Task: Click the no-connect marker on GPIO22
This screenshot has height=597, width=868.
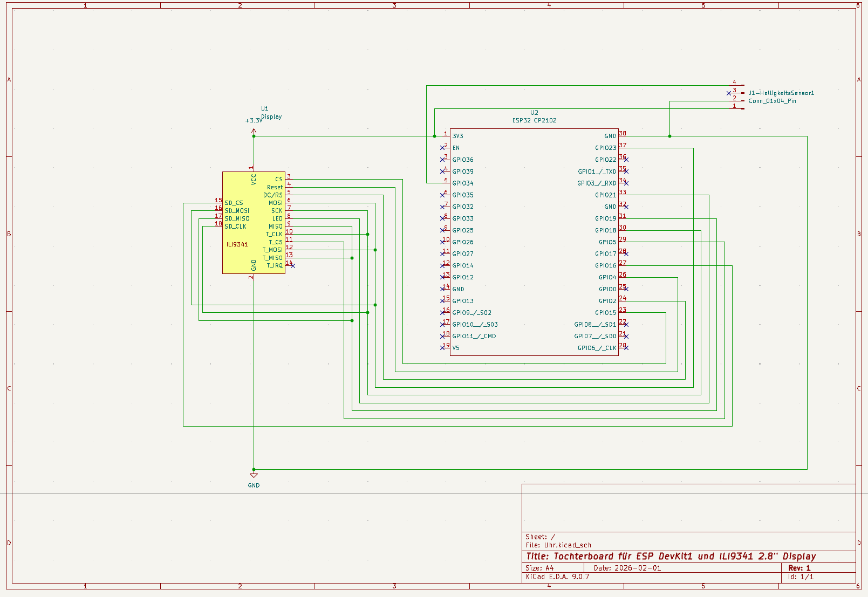Action: coord(626,160)
